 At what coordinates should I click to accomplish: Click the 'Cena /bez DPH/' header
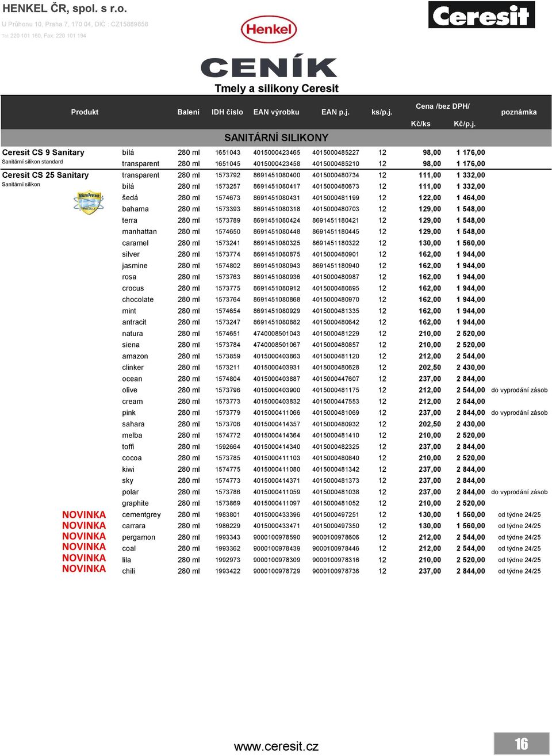pyautogui.click(x=443, y=106)
